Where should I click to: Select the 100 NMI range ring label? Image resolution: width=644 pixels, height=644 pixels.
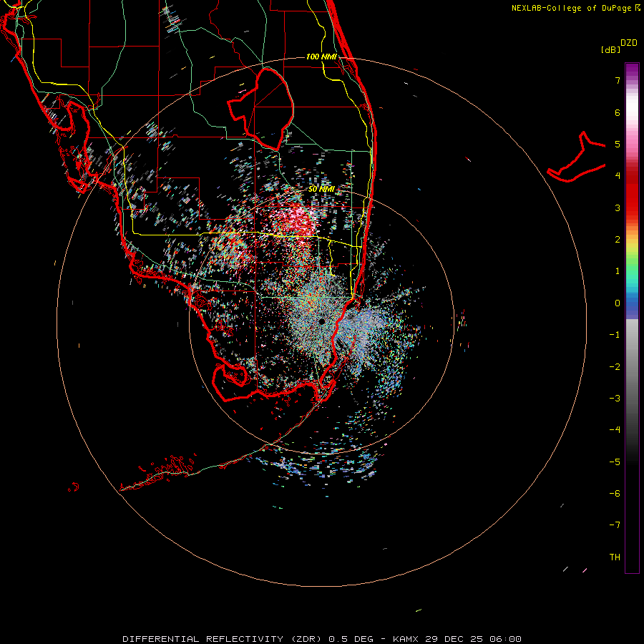321,57
